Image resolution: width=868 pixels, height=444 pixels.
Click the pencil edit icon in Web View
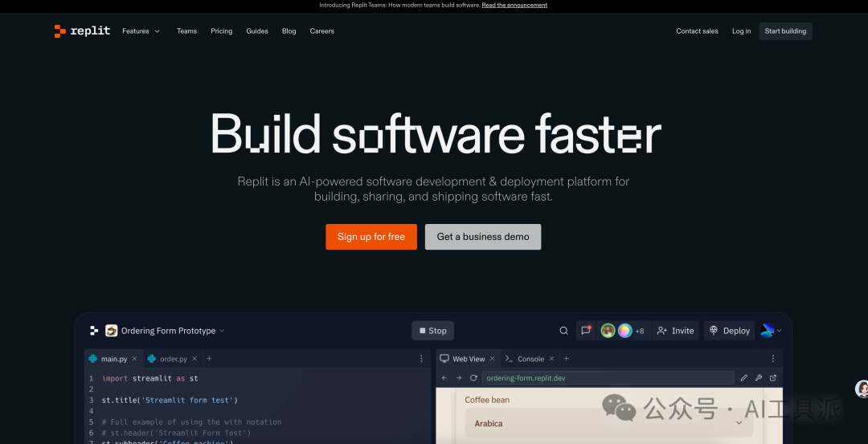coord(743,378)
